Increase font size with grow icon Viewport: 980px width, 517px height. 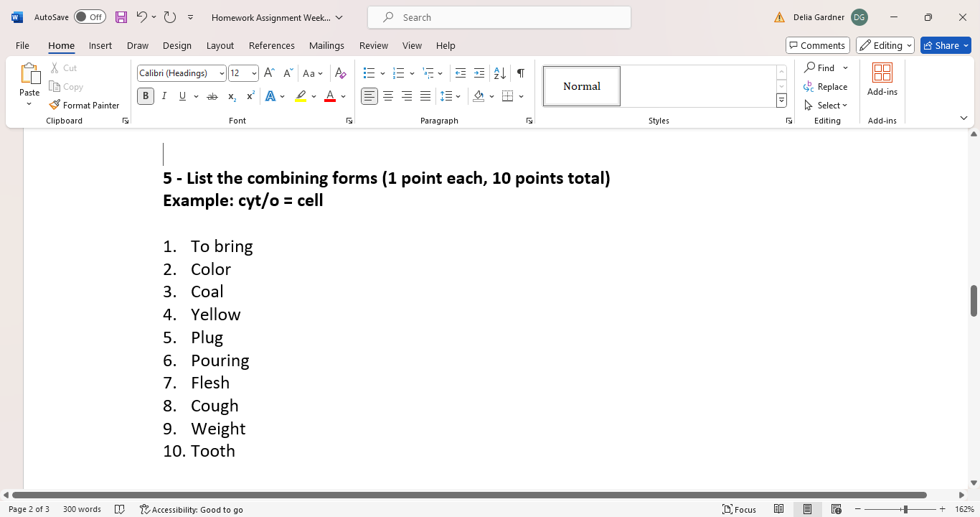pos(269,73)
